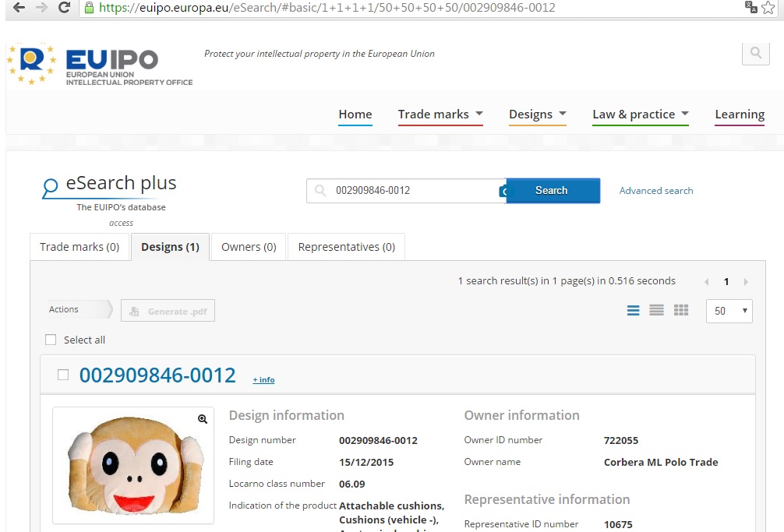Expand the Trade marks menu

[x=440, y=115]
